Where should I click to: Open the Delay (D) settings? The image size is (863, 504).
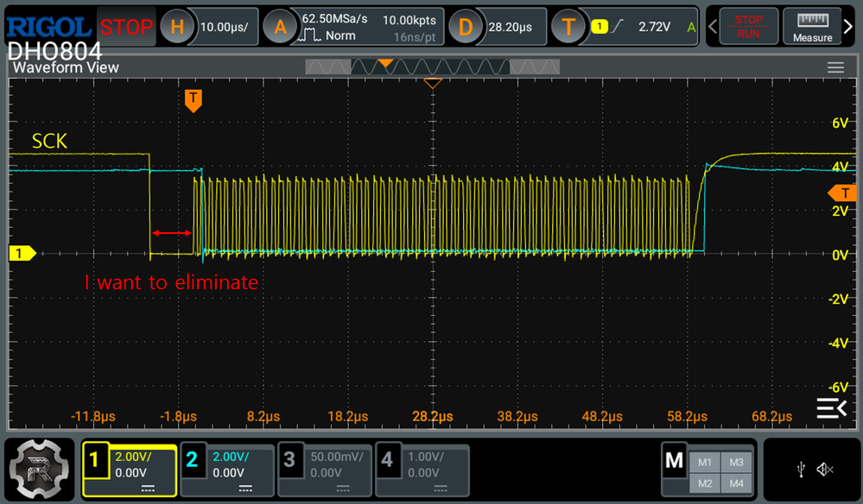(465, 27)
